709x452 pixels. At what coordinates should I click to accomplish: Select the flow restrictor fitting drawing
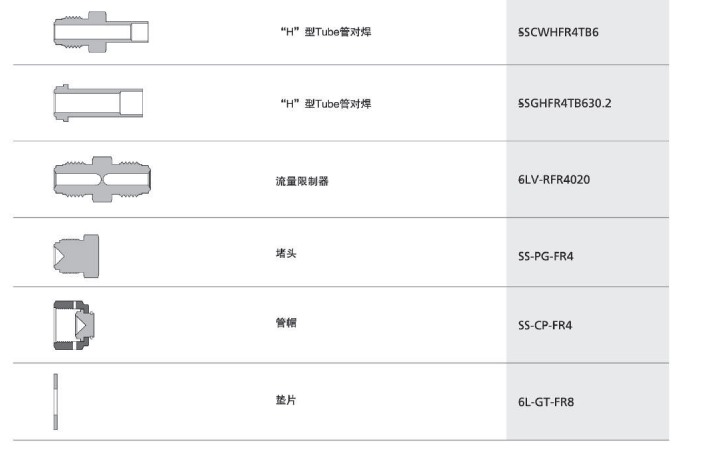(102, 179)
